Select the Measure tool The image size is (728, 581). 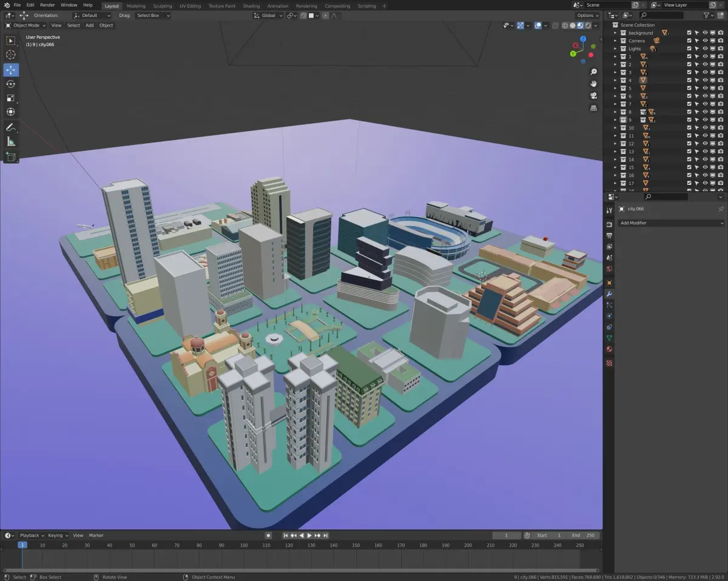point(11,141)
